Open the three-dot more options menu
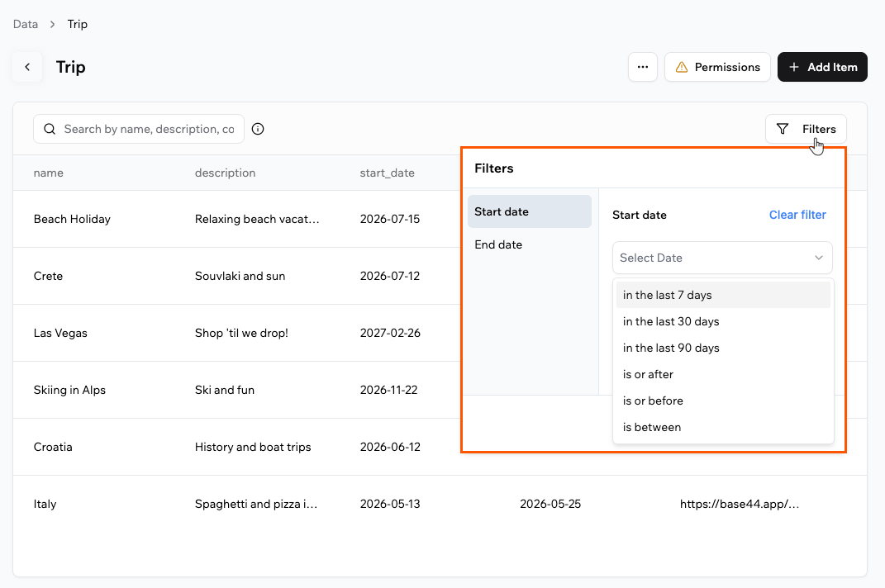This screenshot has height=588, width=885. tap(642, 67)
